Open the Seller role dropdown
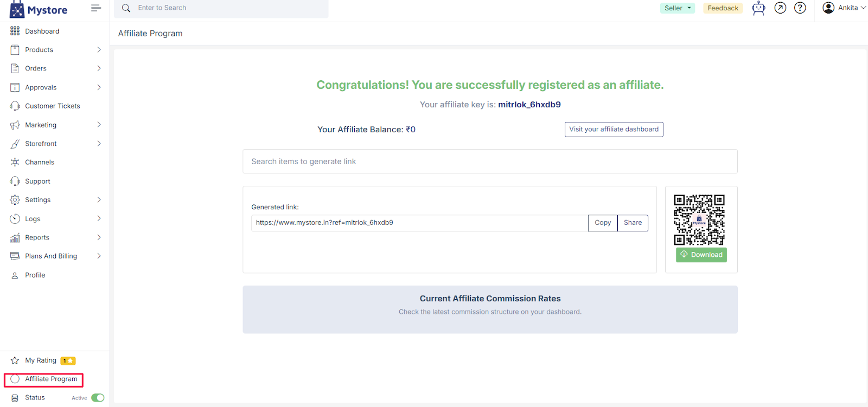868x407 pixels. (x=678, y=8)
